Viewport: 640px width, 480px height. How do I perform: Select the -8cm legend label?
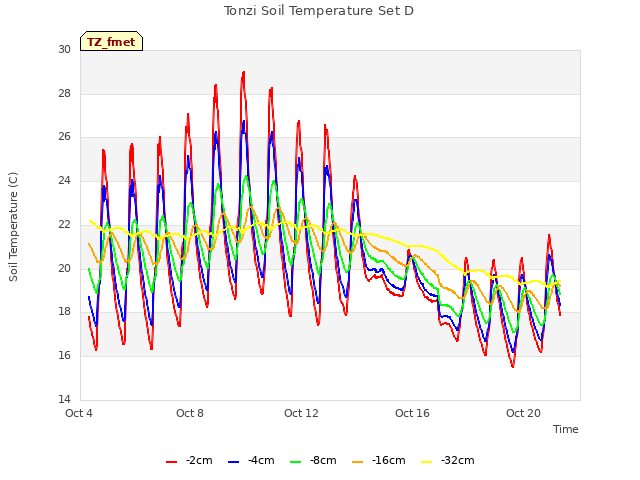point(323,460)
